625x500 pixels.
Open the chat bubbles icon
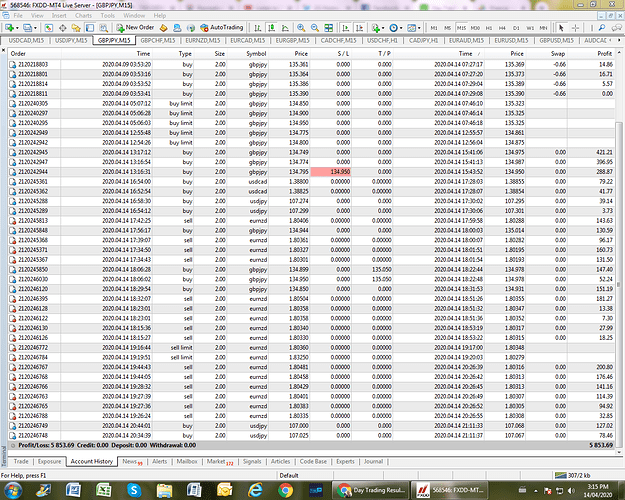(616, 28)
